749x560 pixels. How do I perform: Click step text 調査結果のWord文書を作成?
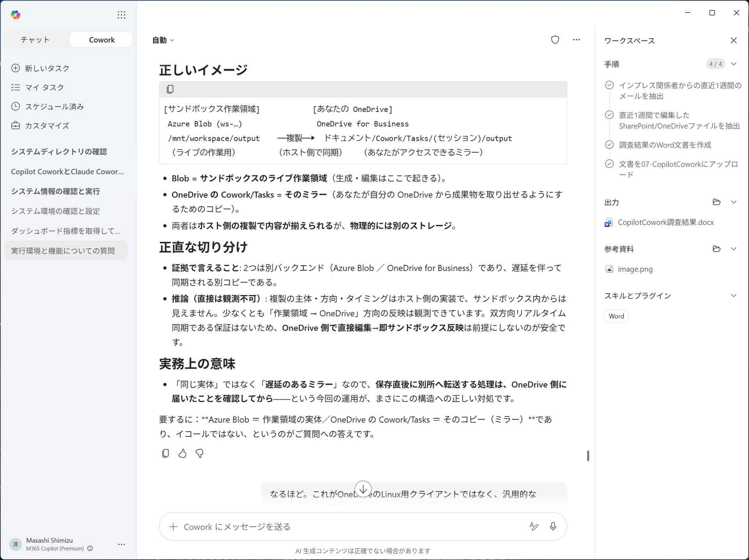point(665,145)
